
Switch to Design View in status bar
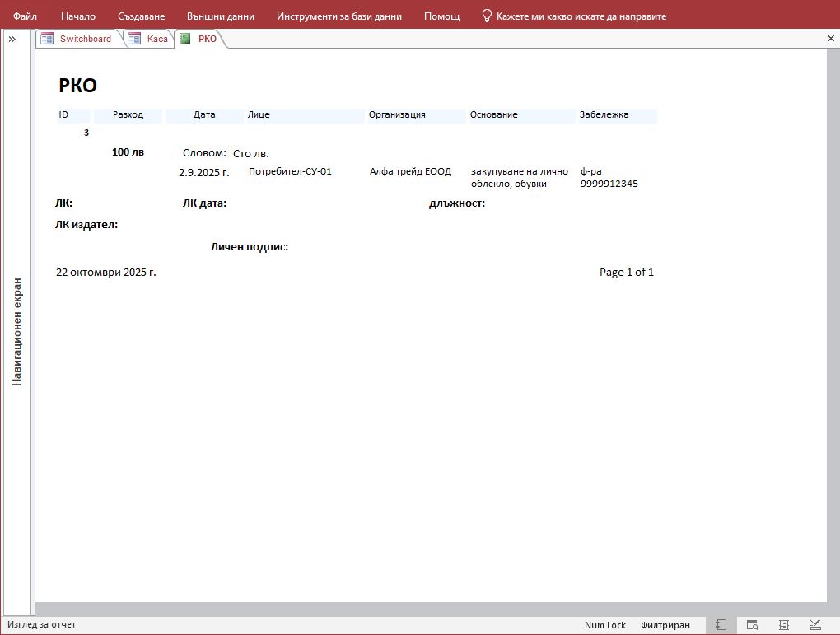[815, 625]
